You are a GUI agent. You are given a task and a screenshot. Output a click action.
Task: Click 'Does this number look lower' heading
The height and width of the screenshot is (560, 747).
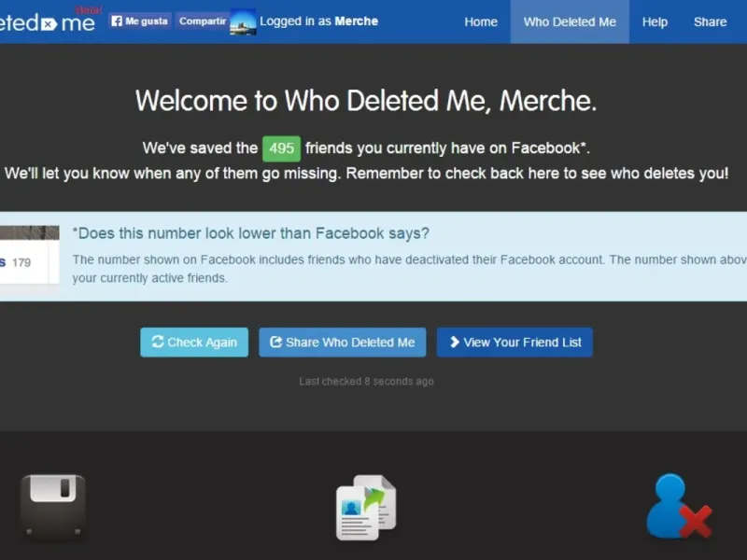pos(251,233)
